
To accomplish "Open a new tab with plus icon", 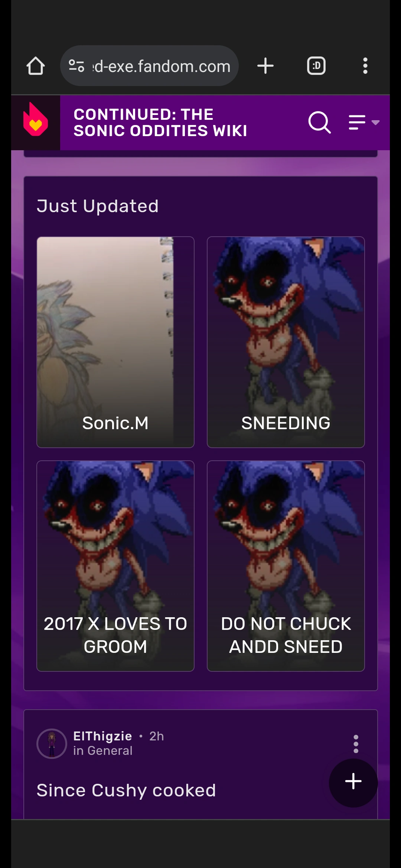I will coord(265,66).
